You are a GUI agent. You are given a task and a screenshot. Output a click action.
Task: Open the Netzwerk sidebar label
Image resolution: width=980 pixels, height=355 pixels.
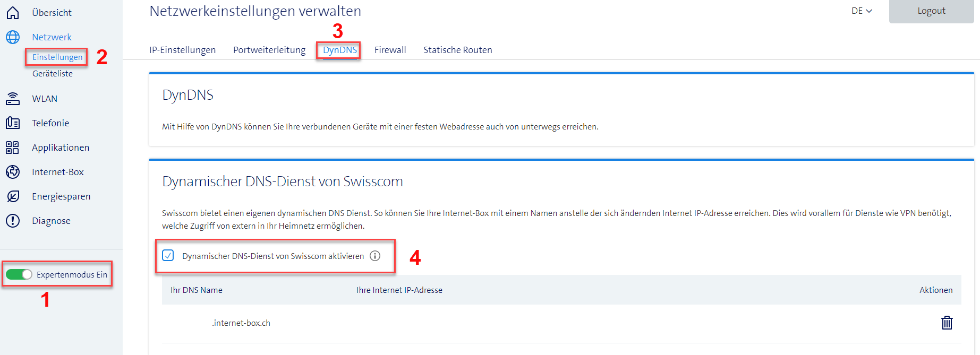pos(52,37)
